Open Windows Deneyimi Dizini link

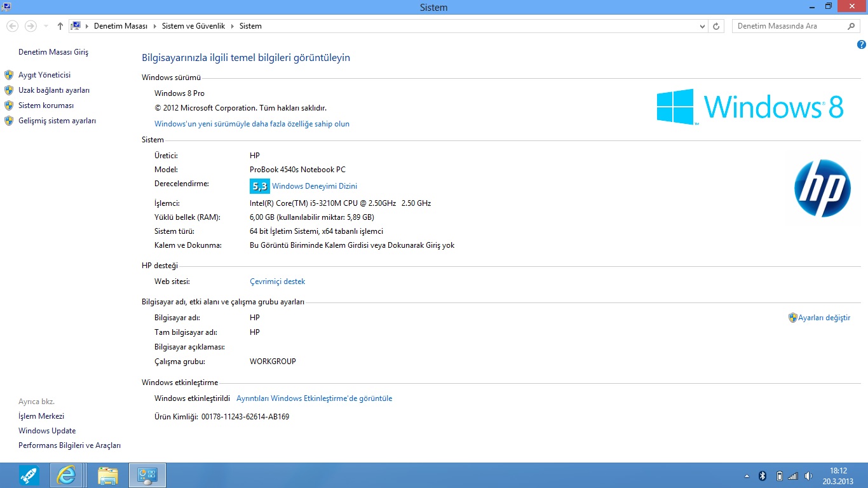[315, 186]
